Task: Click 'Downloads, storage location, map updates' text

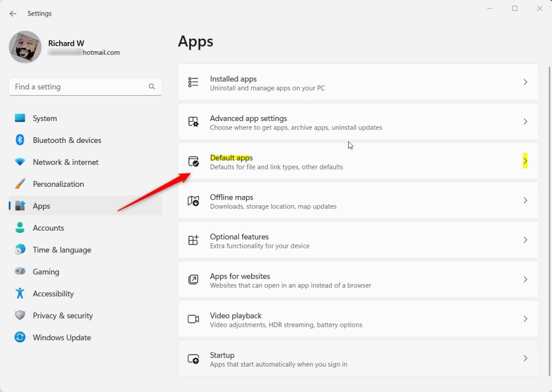Action: coord(273,206)
